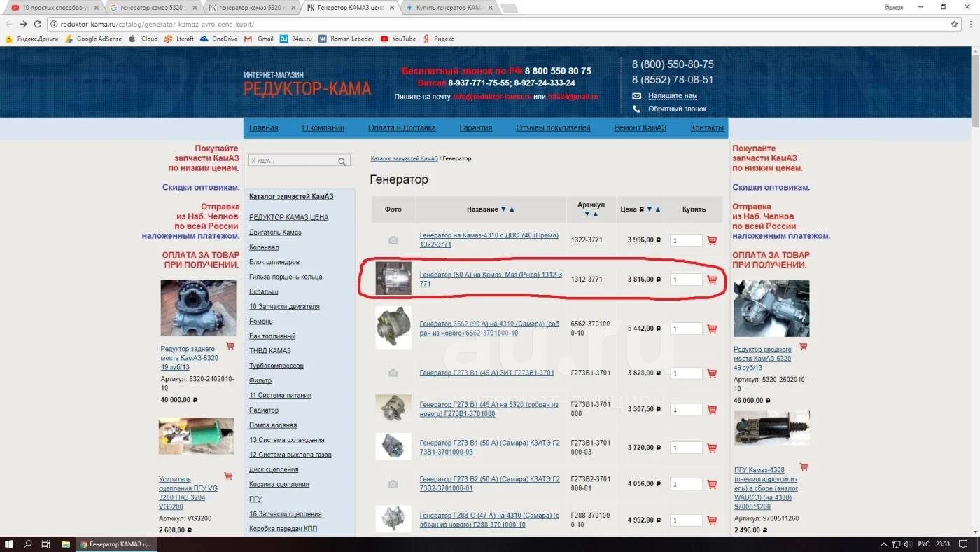Open Генератор Г288-О (47 А) product link
Viewport: 980px width, 552px height.
pyautogui.click(x=489, y=520)
